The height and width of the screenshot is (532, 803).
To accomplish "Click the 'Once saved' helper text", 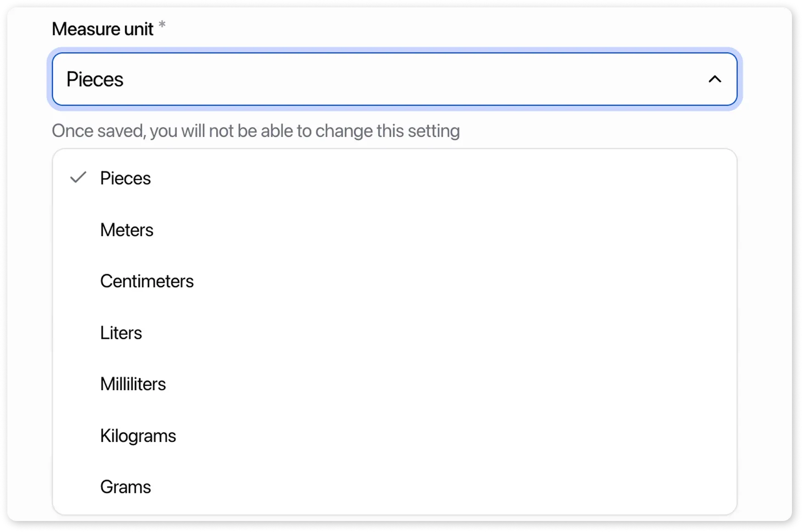I will tap(256, 131).
